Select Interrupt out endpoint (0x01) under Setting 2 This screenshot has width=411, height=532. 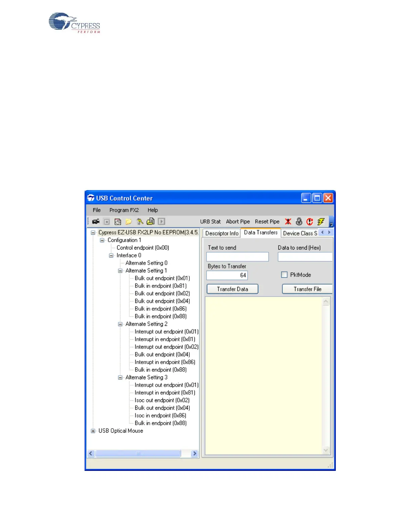tap(167, 332)
